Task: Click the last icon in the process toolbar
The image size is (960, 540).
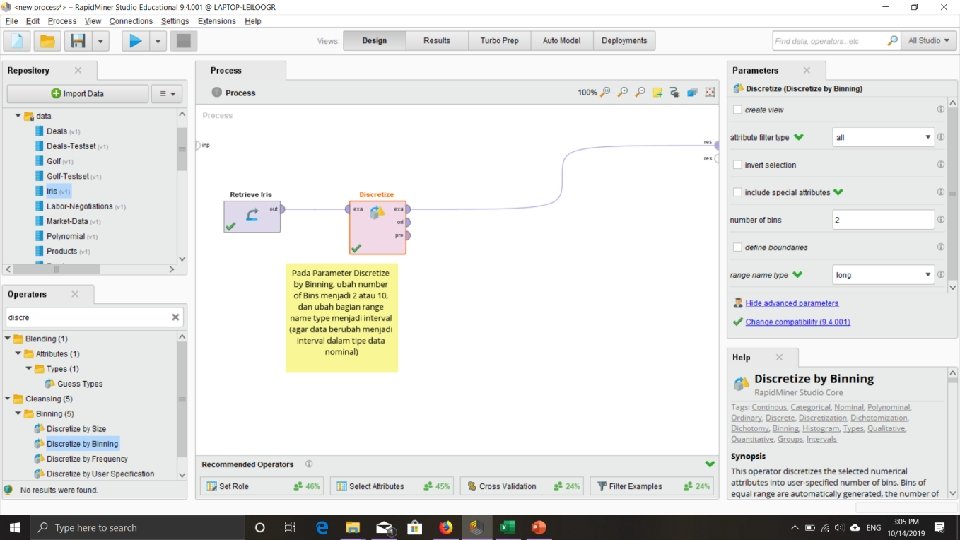Action: 710,92
